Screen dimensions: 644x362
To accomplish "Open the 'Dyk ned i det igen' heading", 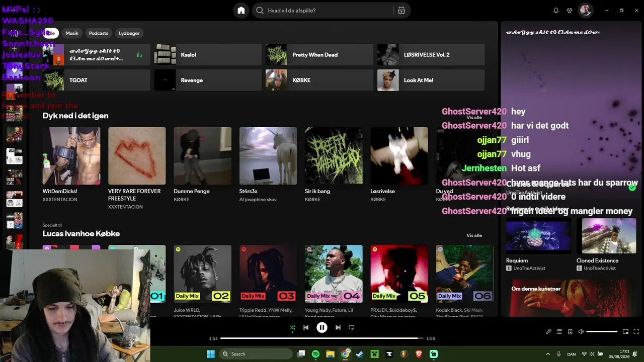I will tap(75, 116).
